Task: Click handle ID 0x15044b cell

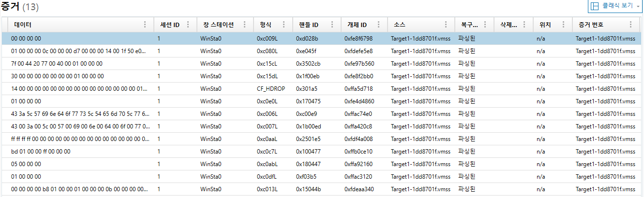Action: (308, 189)
